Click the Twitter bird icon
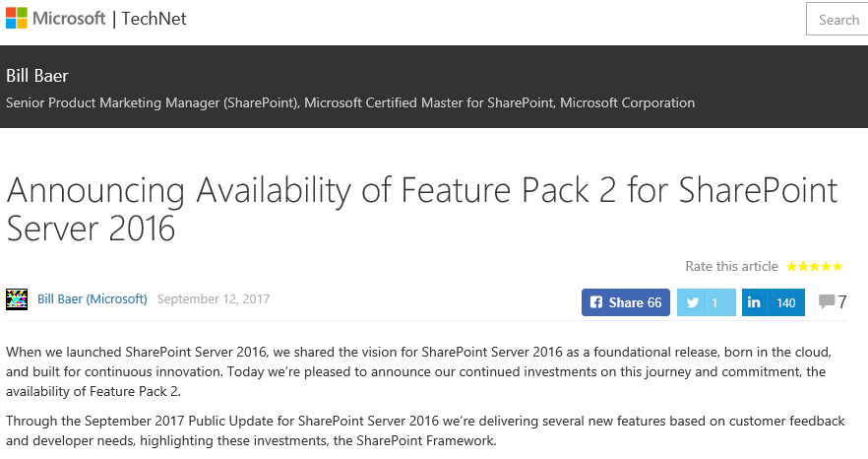 click(693, 302)
